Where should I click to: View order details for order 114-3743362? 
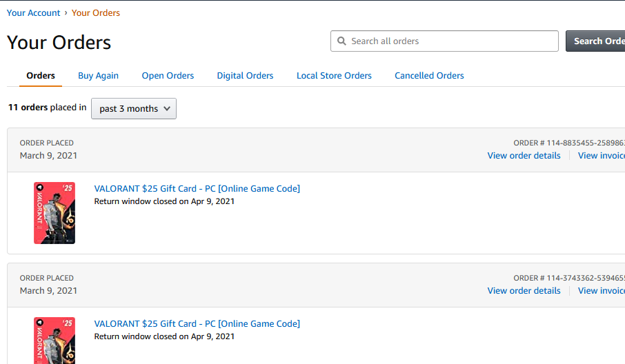click(x=524, y=291)
